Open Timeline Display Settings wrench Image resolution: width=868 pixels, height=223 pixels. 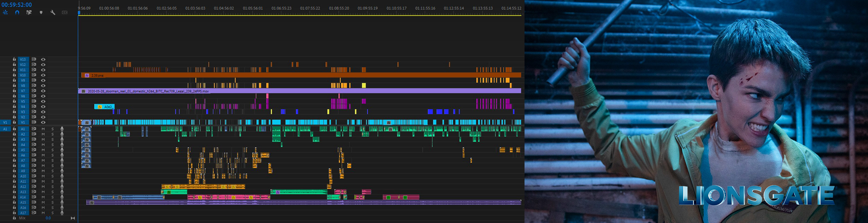pos(53,12)
